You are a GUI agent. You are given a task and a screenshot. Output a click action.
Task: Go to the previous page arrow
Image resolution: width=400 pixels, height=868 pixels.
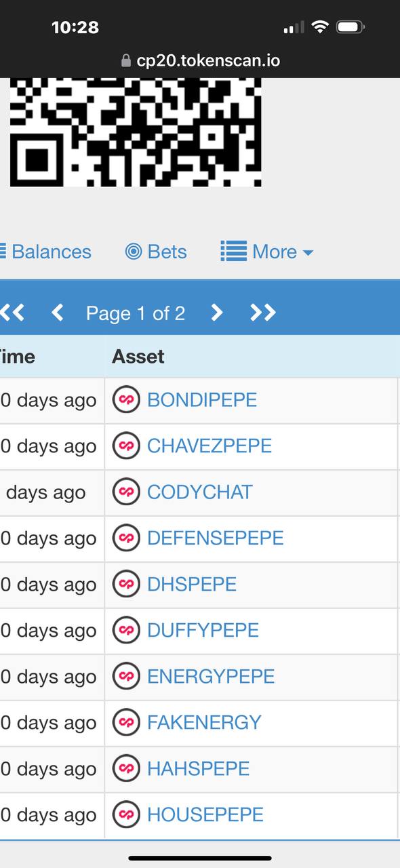[x=58, y=313]
